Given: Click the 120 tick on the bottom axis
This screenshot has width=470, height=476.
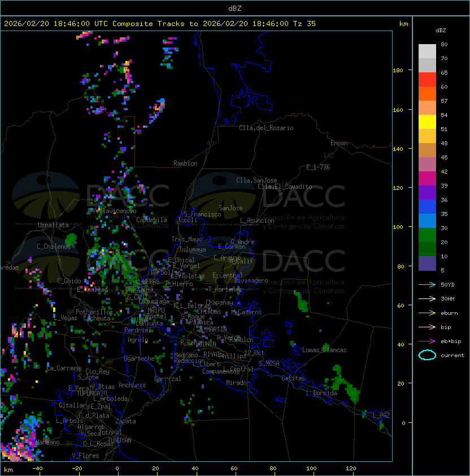Looking at the screenshot, I should click(x=351, y=469).
